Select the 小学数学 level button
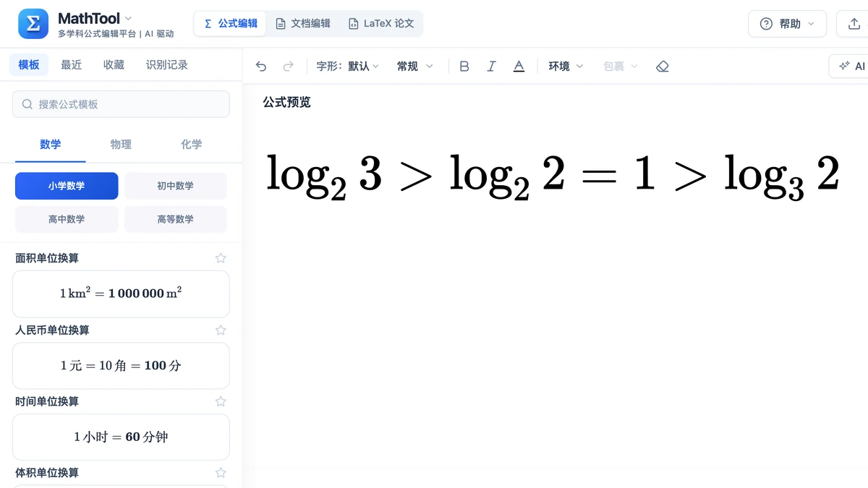This screenshot has height=488, width=868. (x=67, y=186)
